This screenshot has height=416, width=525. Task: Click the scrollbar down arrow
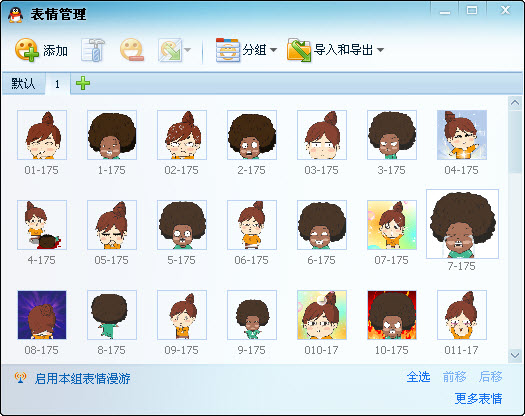[515, 355]
